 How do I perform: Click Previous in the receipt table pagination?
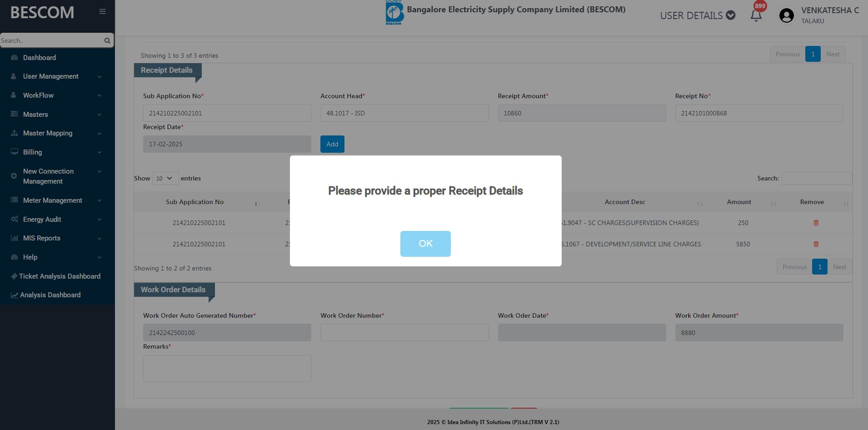(x=794, y=267)
